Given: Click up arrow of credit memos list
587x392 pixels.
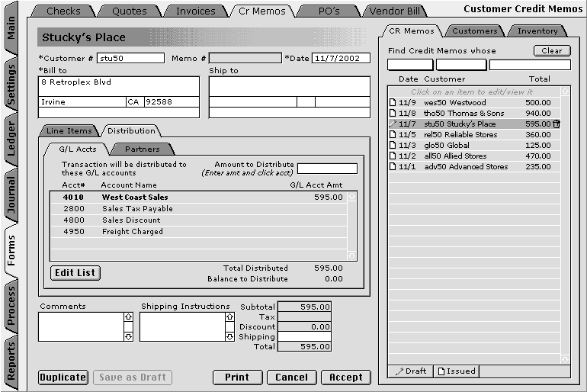Looking at the screenshot, I should point(565,91).
